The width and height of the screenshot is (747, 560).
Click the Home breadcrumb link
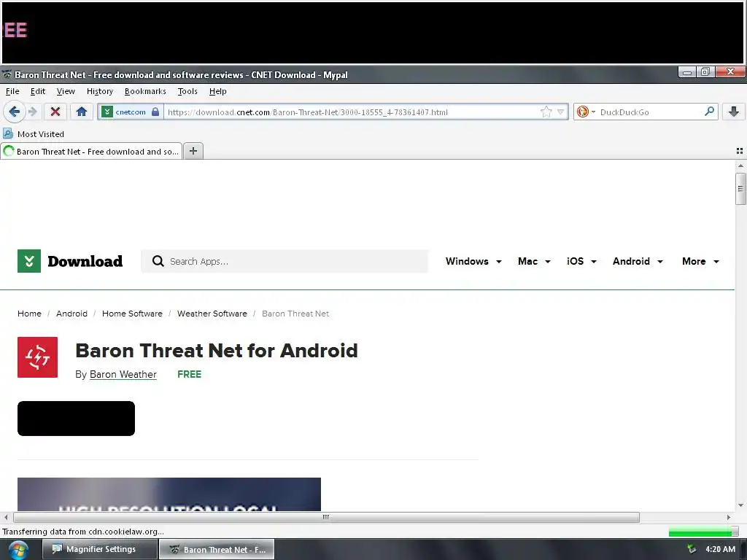click(29, 314)
